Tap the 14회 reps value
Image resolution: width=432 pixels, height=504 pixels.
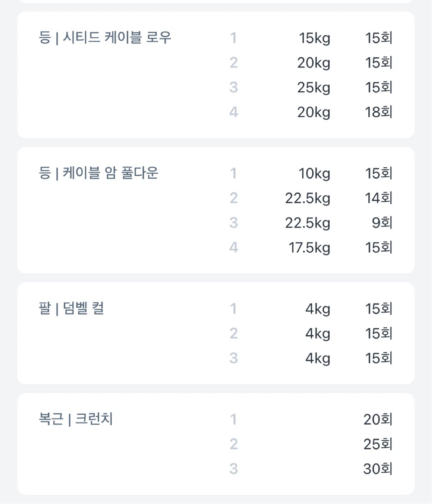pyautogui.click(x=379, y=198)
